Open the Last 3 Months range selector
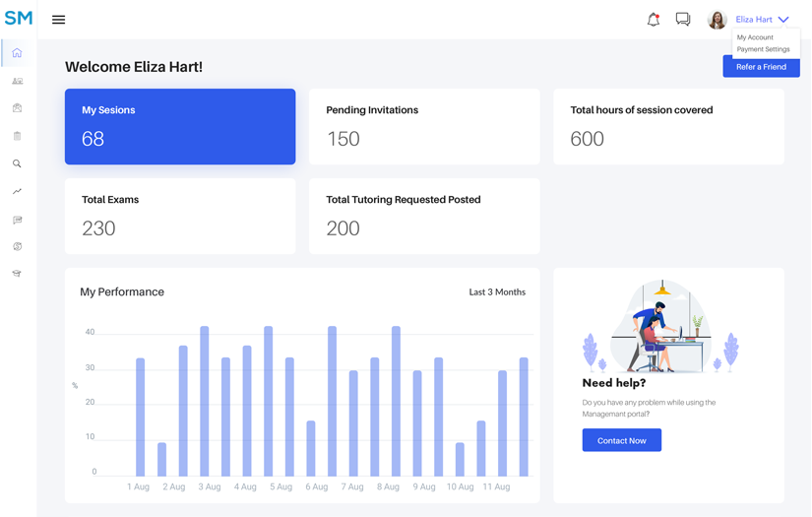812x517 pixels. [x=497, y=292]
